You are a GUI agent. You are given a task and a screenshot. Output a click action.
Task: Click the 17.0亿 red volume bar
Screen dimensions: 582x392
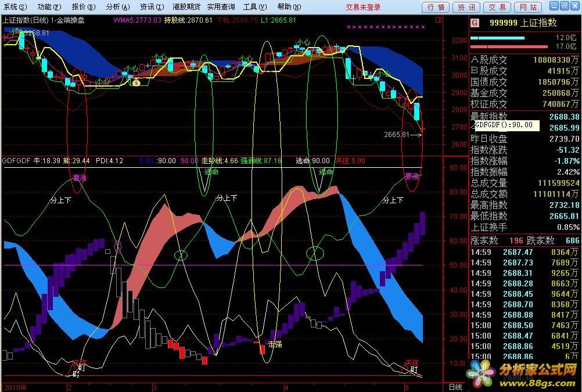[x=509, y=47]
